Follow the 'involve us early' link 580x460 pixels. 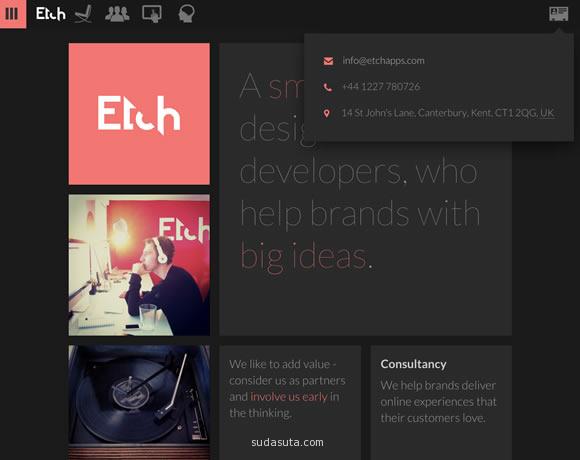point(289,397)
